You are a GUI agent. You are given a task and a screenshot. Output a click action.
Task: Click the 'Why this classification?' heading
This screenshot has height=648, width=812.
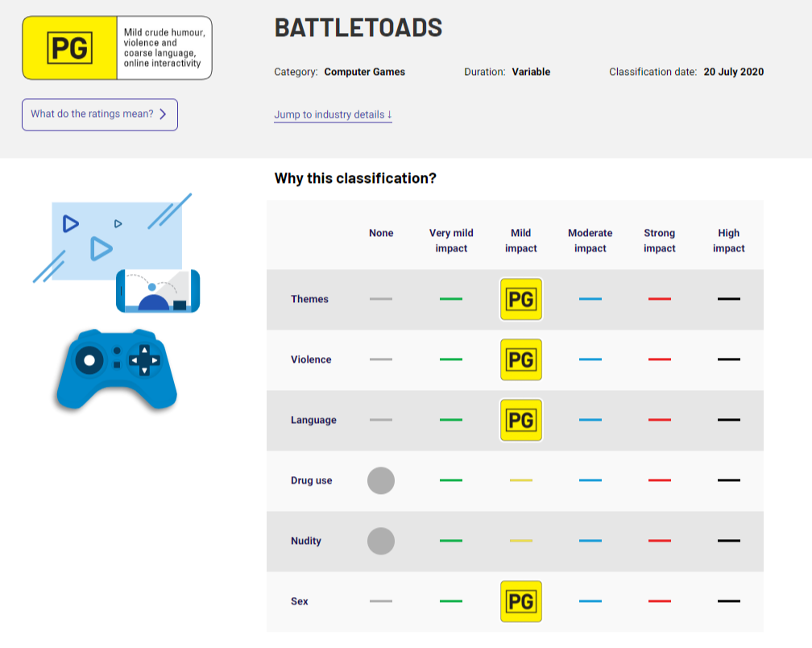pos(355,178)
